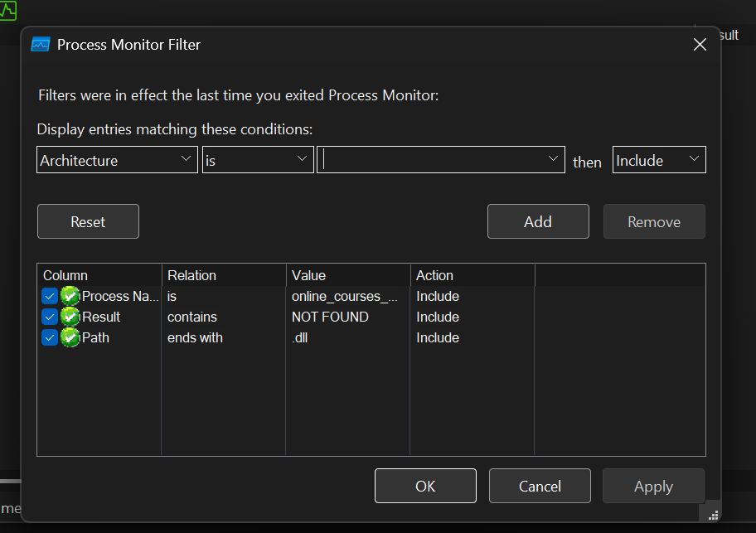Toggle the Path ends with .dll checkbox
The height and width of the screenshot is (533, 756).
pyautogui.click(x=50, y=337)
